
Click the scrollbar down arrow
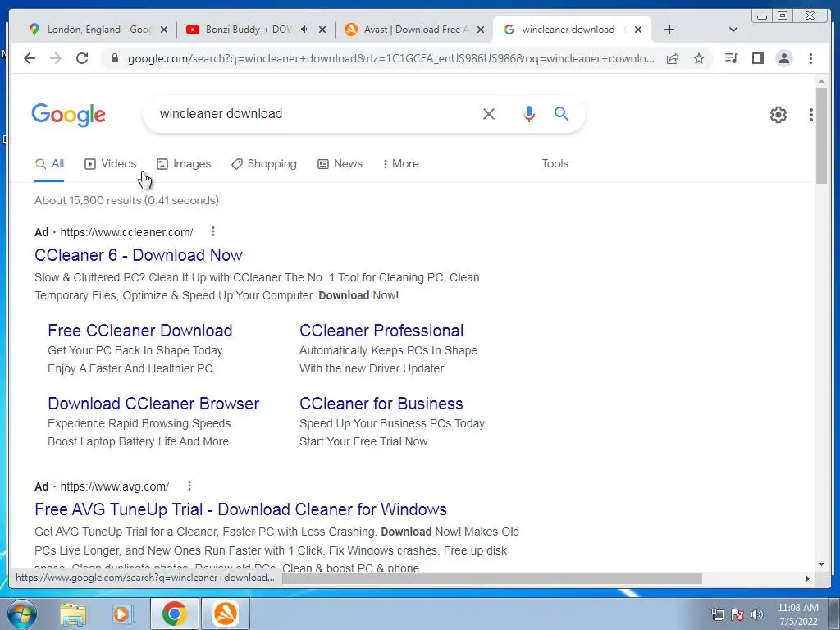tap(821, 564)
